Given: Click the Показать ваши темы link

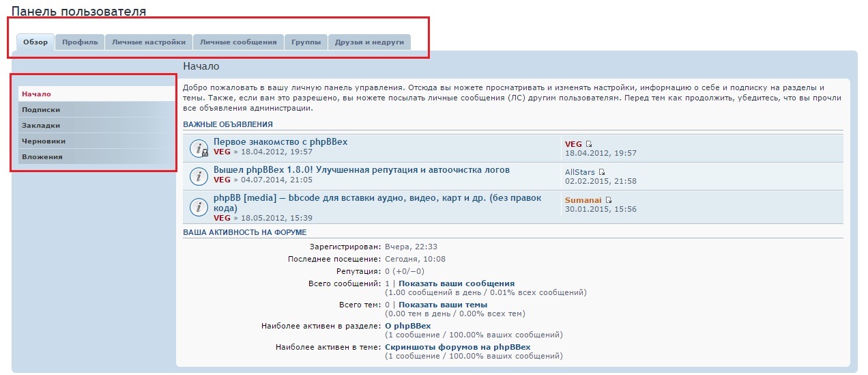Looking at the screenshot, I should click(x=443, y=305).
